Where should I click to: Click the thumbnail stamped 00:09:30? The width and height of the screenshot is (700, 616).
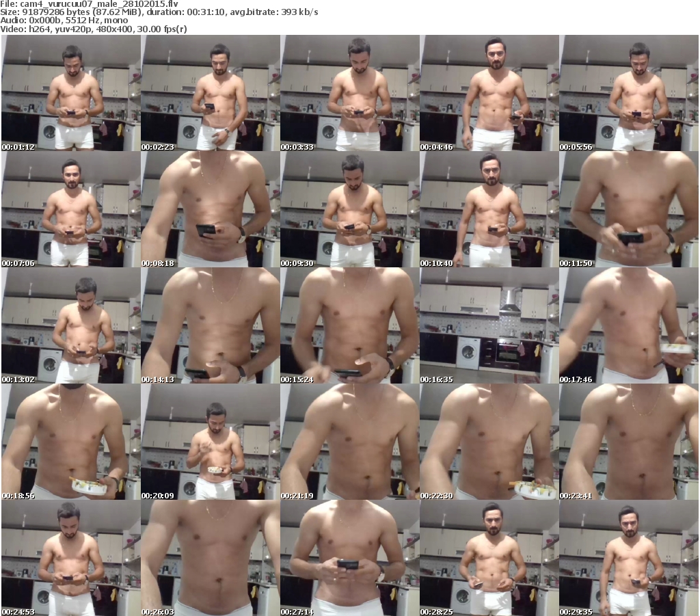click(349, 209)
